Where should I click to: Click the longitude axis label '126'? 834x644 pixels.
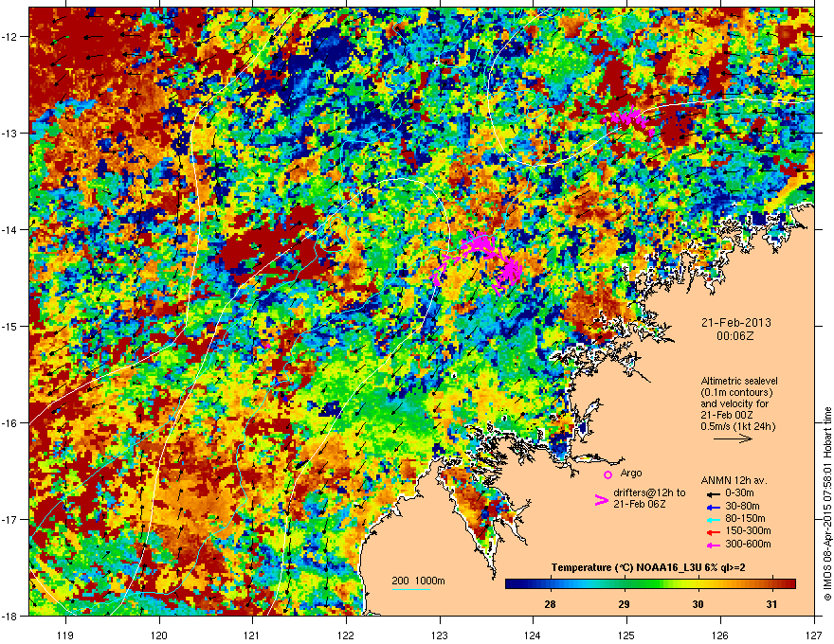[x=720, y=635]
